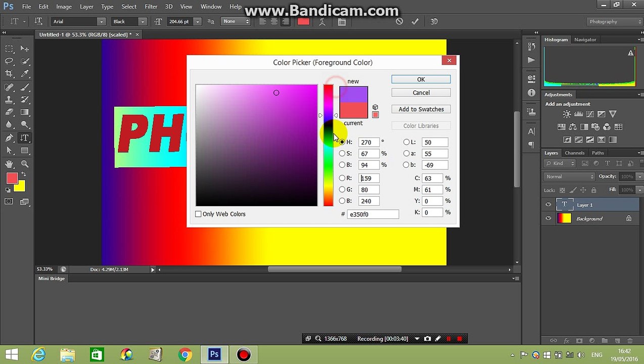Click the center text alignment icon
Screen dimensions: 644x364
pos(274,21)
